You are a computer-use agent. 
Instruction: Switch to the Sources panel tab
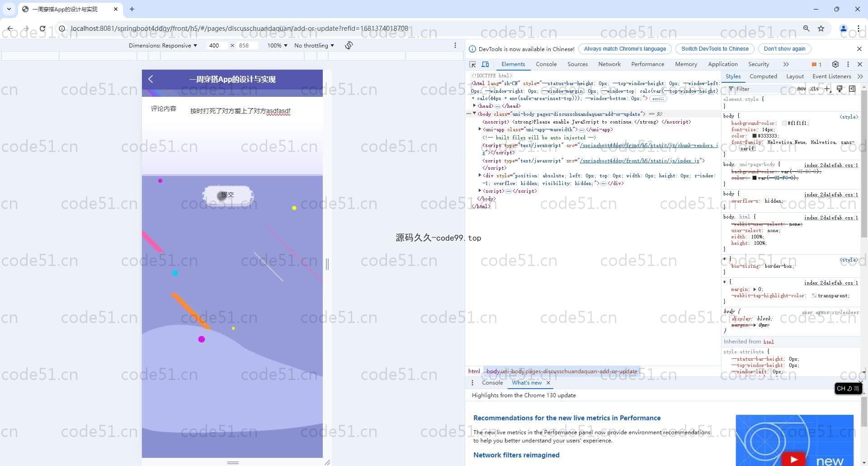click(x=577, y=64)
